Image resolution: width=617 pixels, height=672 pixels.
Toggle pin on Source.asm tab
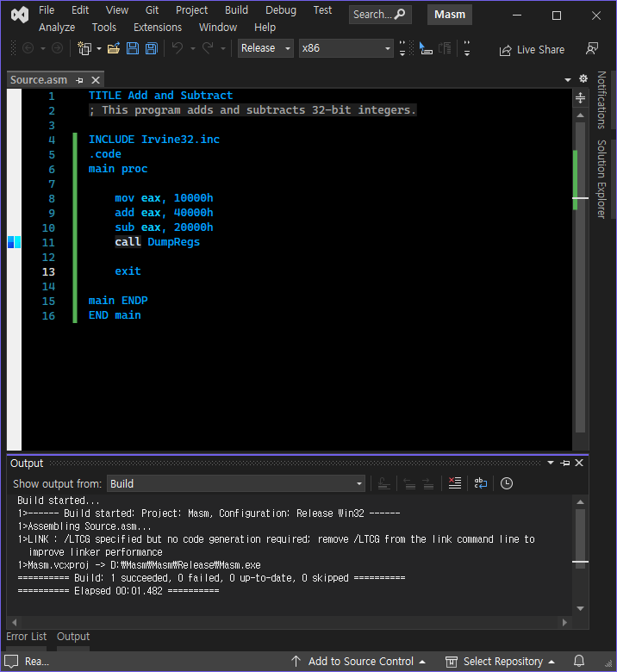pos(80,80)
